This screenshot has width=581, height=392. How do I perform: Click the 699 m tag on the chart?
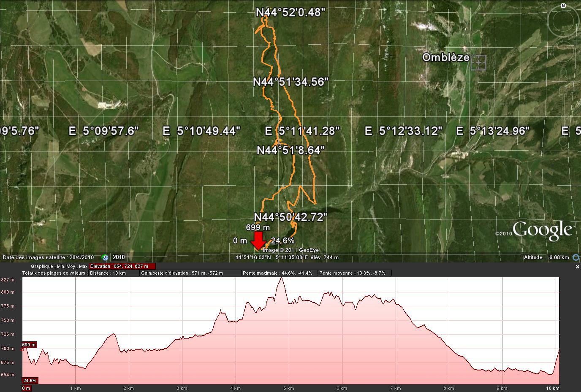(x=29, y=345)
